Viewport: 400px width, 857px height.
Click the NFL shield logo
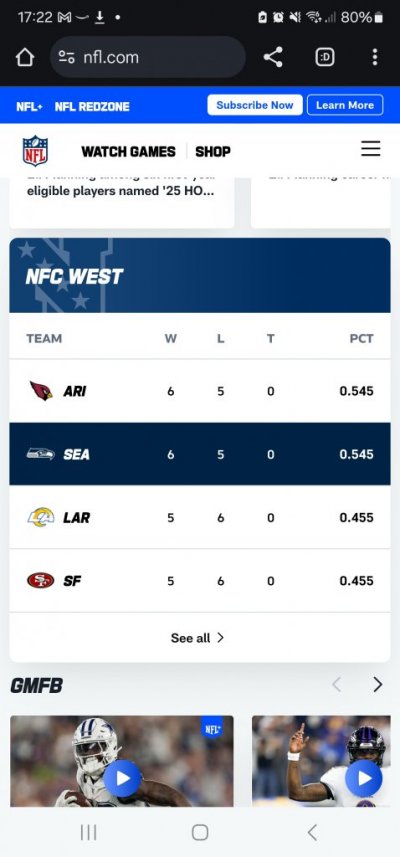point(35,151)
